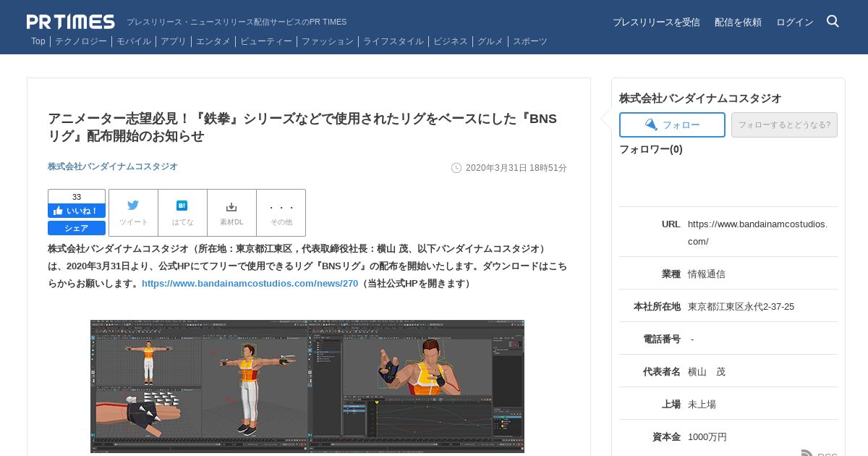Follow the company with フォロー button
The width and height of the screenshot is (868, 456).
[x=672, y=124]
